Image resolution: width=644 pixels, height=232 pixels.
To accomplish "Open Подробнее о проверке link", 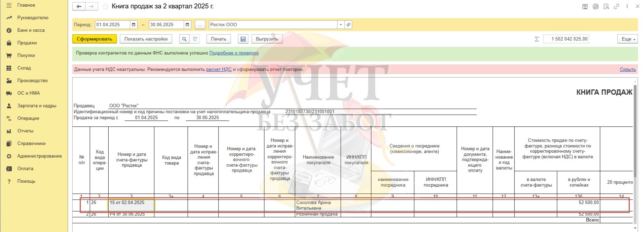I will [x=234, y=53].
